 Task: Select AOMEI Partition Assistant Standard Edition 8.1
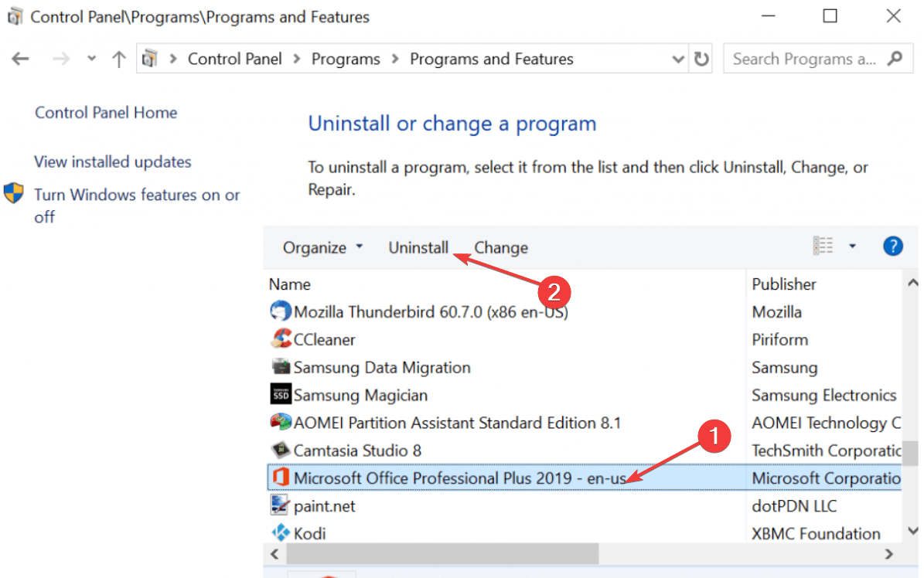click(x=457, y=423)
